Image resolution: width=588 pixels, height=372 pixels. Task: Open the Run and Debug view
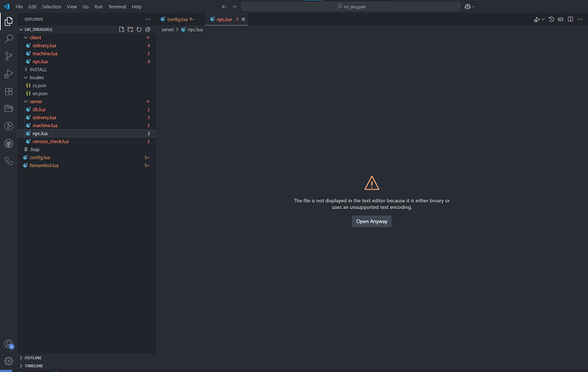pyautogui.click(x=9, y=73)
